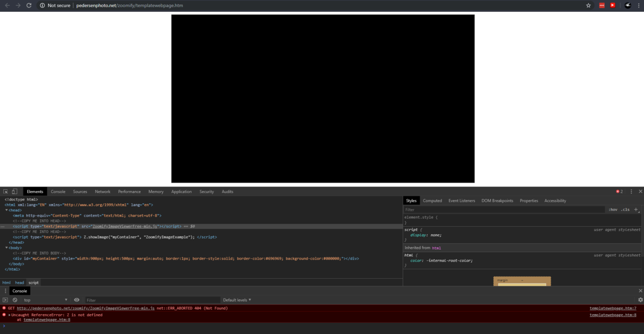Open the Performance tab
644x334 pixels.
[x=129, y=191]
